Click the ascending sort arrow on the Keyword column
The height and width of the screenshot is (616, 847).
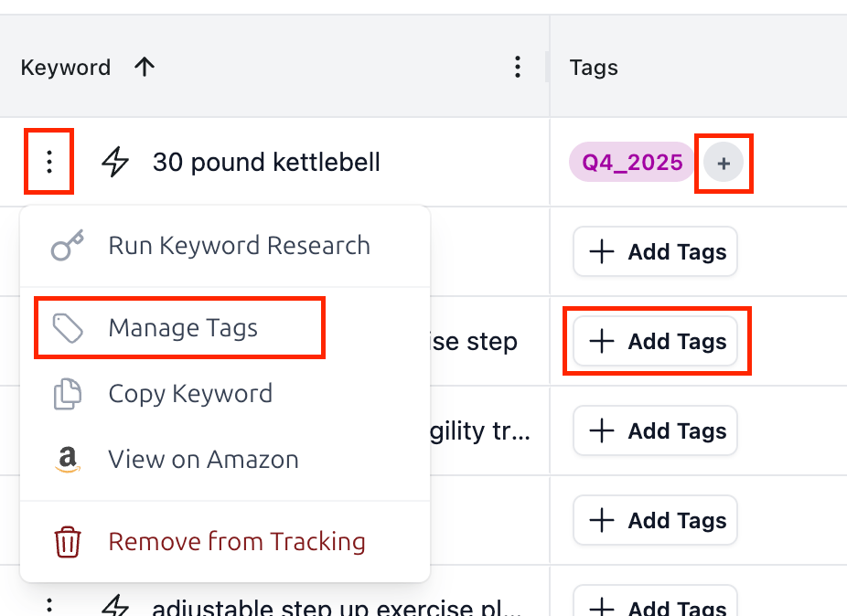pos(145,66)
